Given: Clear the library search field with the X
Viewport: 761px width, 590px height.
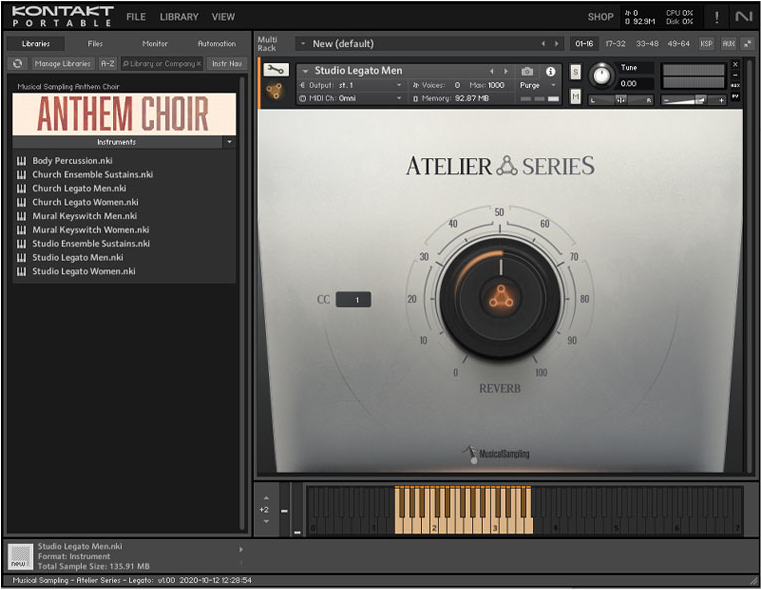Looking at the screenshot, I should pos(199,64).
